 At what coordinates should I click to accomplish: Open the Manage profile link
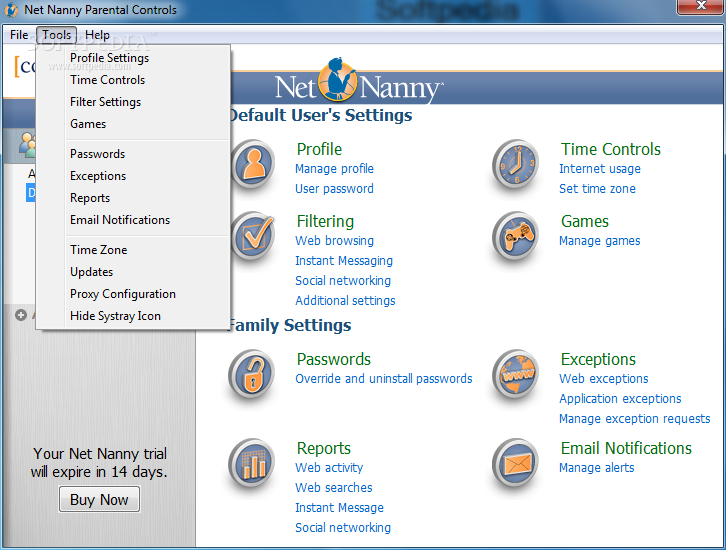334,169
